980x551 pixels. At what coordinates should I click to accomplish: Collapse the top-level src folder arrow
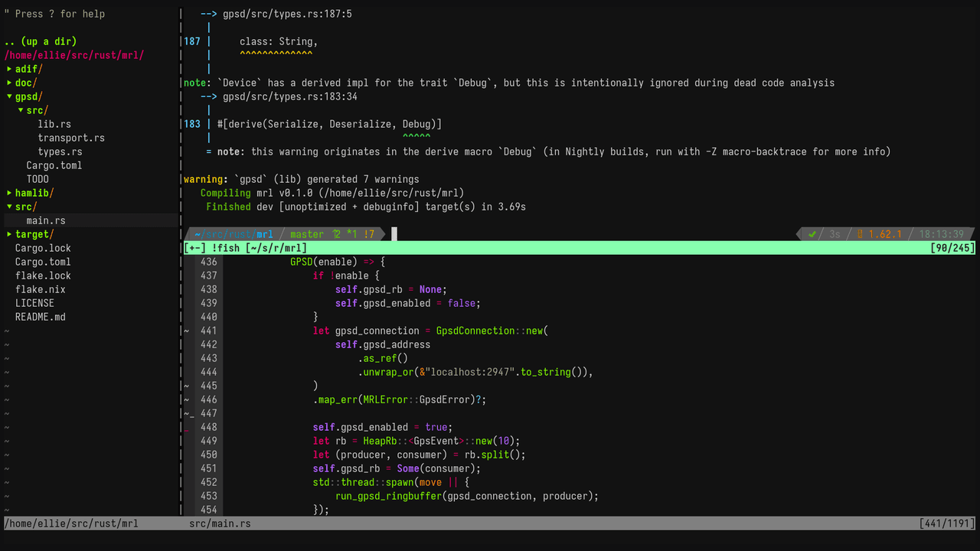point(9,207)
